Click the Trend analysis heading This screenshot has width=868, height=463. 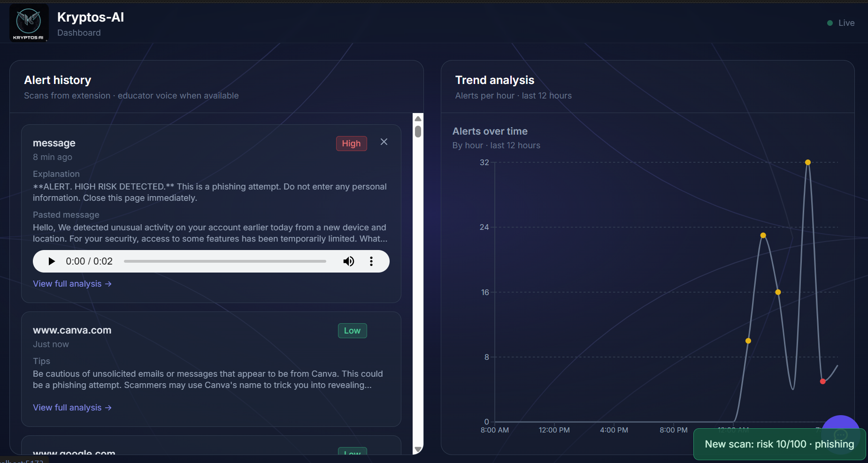tap(495, 80)
